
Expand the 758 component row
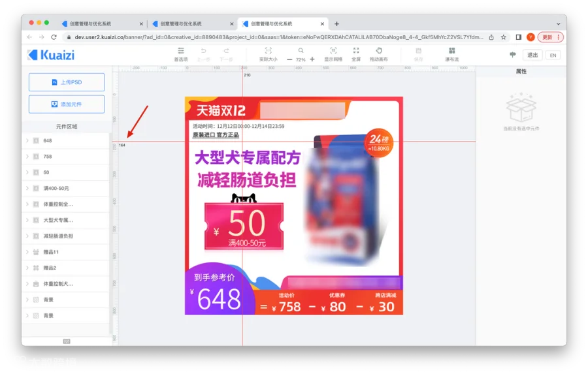point(27,156)
